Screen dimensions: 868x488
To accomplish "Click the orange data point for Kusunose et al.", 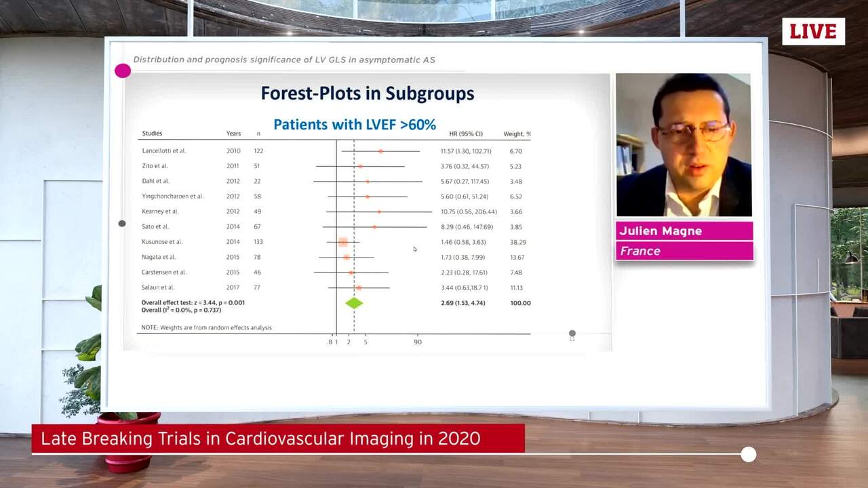I will coord(342,241).
